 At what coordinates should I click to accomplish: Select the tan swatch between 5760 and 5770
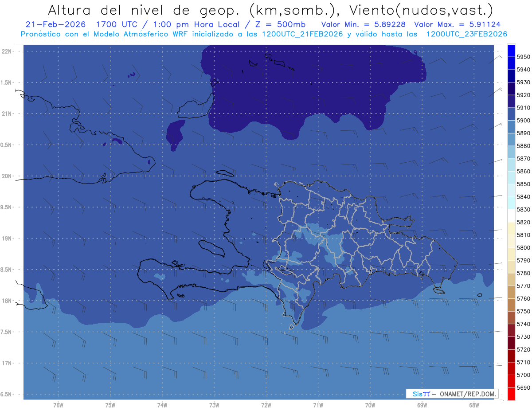[x=511, y=292]
